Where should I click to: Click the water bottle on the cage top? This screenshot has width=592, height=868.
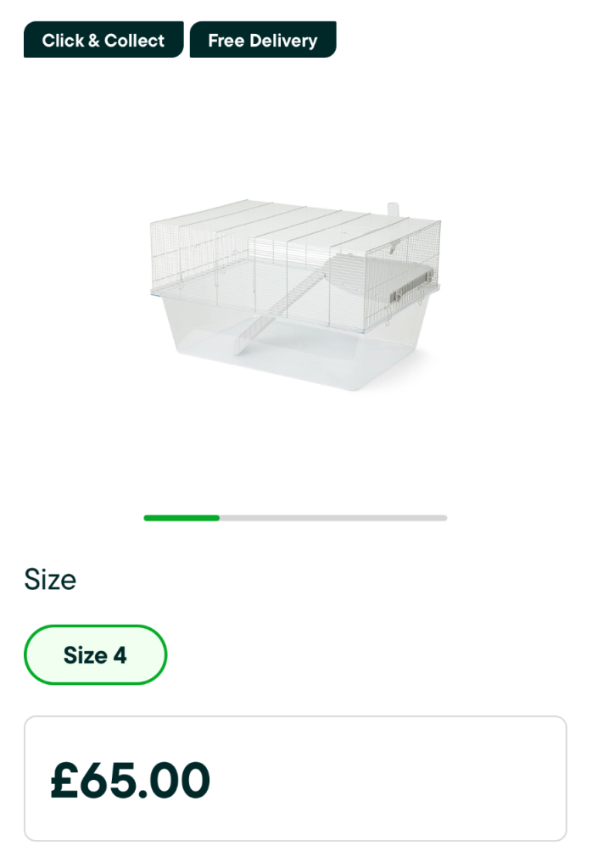click(x=394, y=209)
